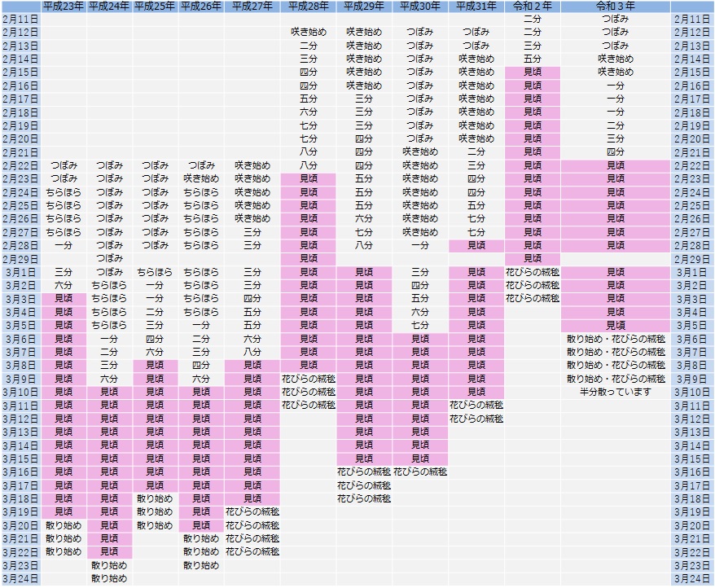Click 平成26年 取り始め cell on 3月23日

coord(200,565)
